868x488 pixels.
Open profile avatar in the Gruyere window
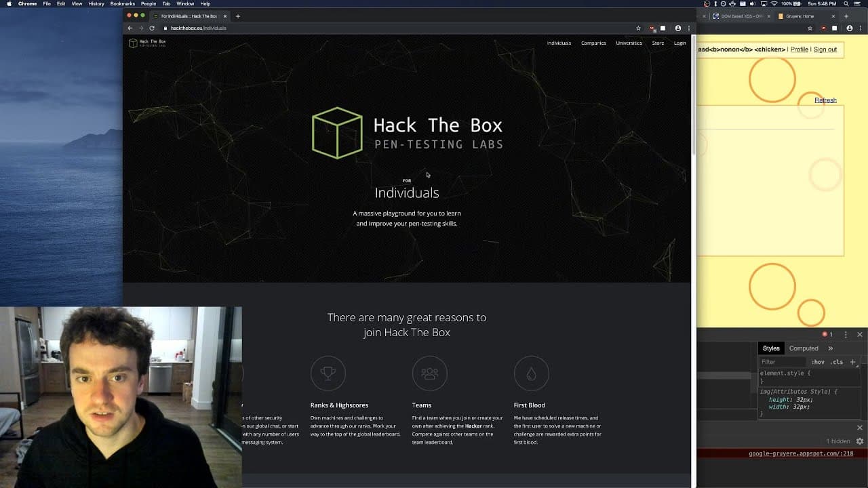tap(850, 28)
